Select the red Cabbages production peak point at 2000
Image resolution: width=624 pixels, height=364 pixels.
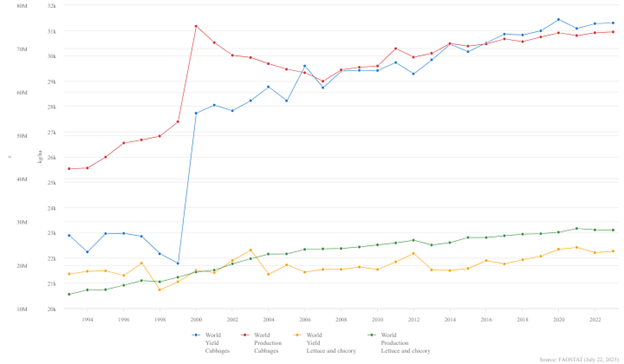(196, 26)
